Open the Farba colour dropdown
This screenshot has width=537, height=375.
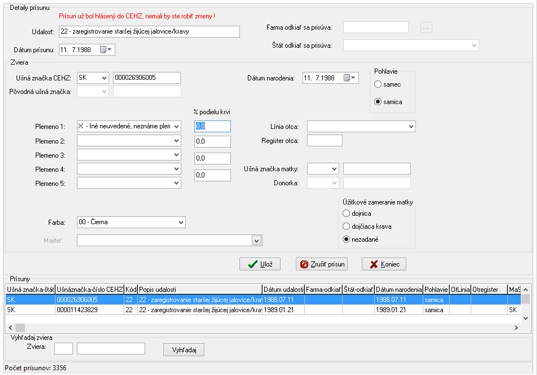point(181,222)
